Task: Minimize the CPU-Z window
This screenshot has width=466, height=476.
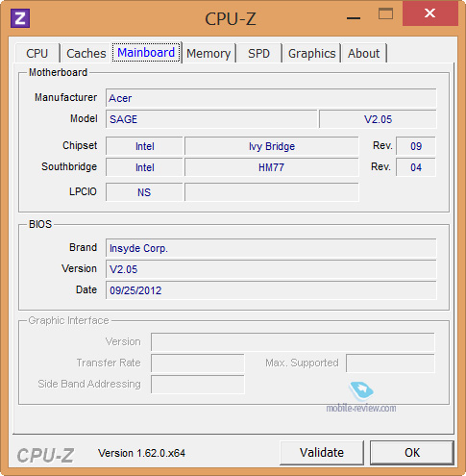Action: coord(354,15)
